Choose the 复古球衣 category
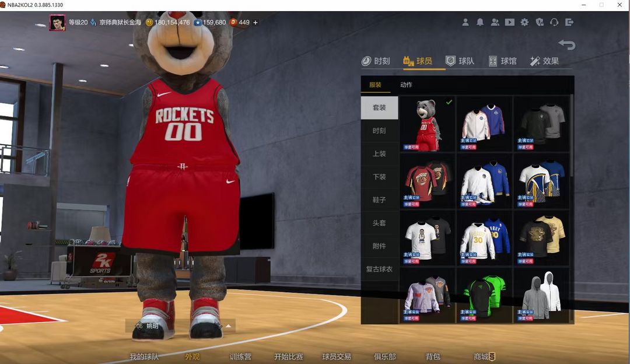The height and width of the screenshot is (364, 630). pos(379,269)
